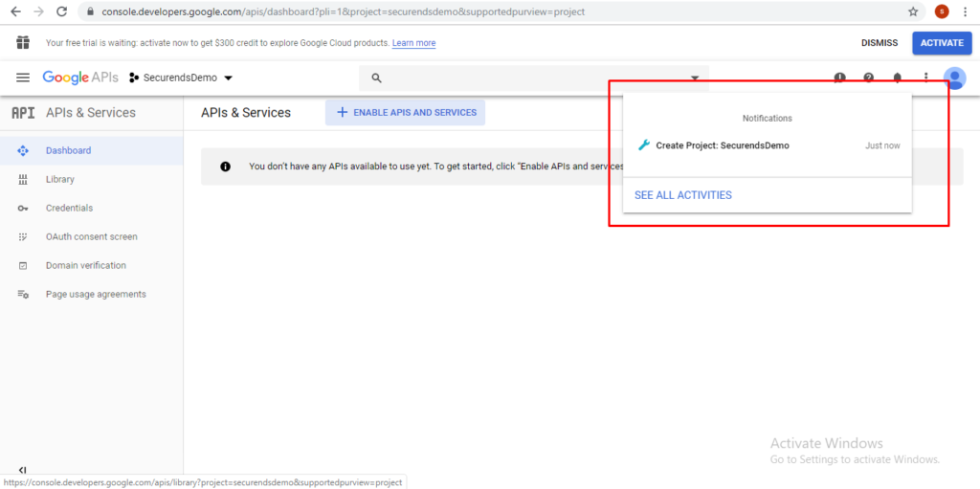980x489 pixels.
Task: Click the info icon in the banner
Action: click(225, 167)
